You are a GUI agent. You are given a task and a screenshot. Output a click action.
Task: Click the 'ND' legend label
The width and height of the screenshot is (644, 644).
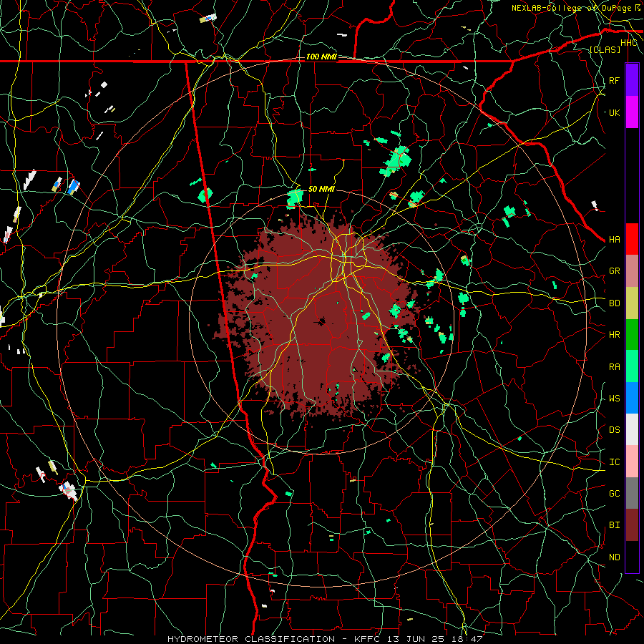tap(614, 557)
